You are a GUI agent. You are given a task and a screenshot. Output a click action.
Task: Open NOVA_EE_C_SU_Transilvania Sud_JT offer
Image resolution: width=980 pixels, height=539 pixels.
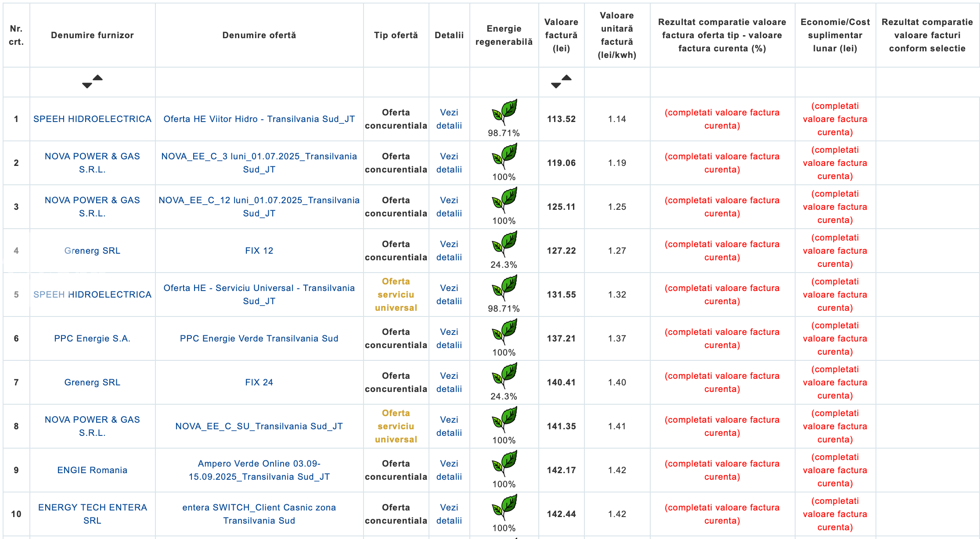tap(259, 426)
